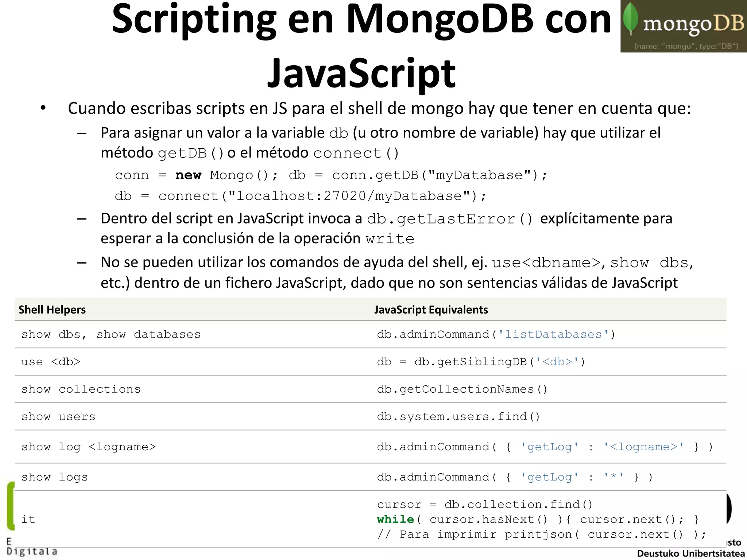Click the 'Deustuko Unibertsitatea' footer text
Image resolution: width=747 pixels, height=560 pixels.
click(691, 554)
